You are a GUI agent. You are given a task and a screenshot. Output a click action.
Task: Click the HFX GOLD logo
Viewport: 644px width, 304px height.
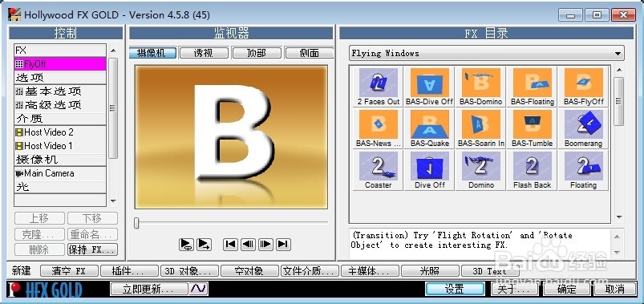click(x=45, y=290)
